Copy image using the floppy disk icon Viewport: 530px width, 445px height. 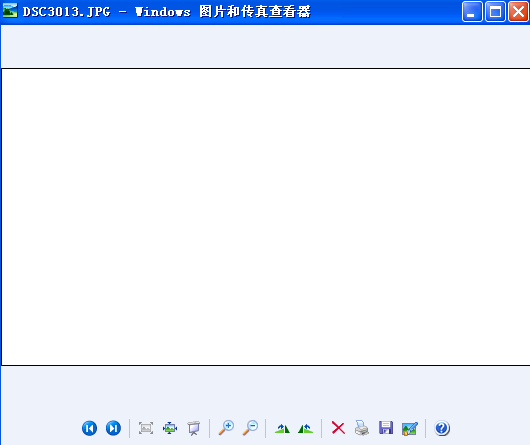click(386, 428)
